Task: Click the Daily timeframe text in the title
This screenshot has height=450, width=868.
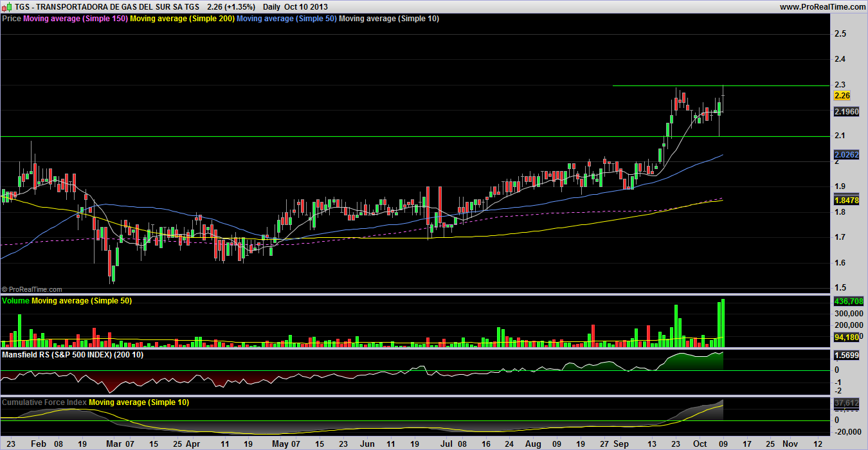Action: pos(271,6)
